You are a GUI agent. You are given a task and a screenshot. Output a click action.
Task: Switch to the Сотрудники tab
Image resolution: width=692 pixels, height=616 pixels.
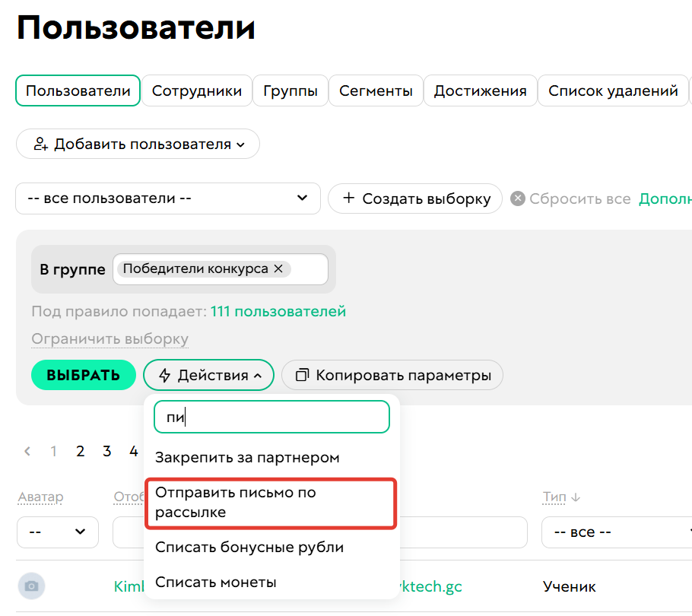tap(196, 90)
